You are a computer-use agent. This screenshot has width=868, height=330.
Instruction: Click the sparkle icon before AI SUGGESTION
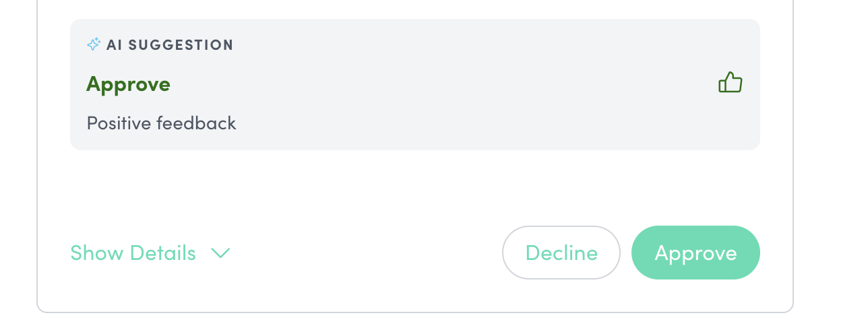pos(94,45)
